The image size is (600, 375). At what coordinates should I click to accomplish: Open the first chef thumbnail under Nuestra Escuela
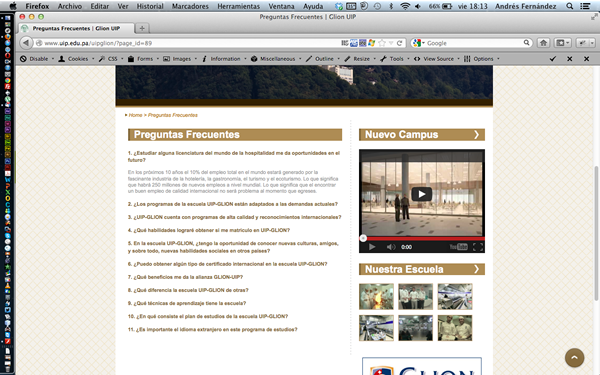coord(376,297)
